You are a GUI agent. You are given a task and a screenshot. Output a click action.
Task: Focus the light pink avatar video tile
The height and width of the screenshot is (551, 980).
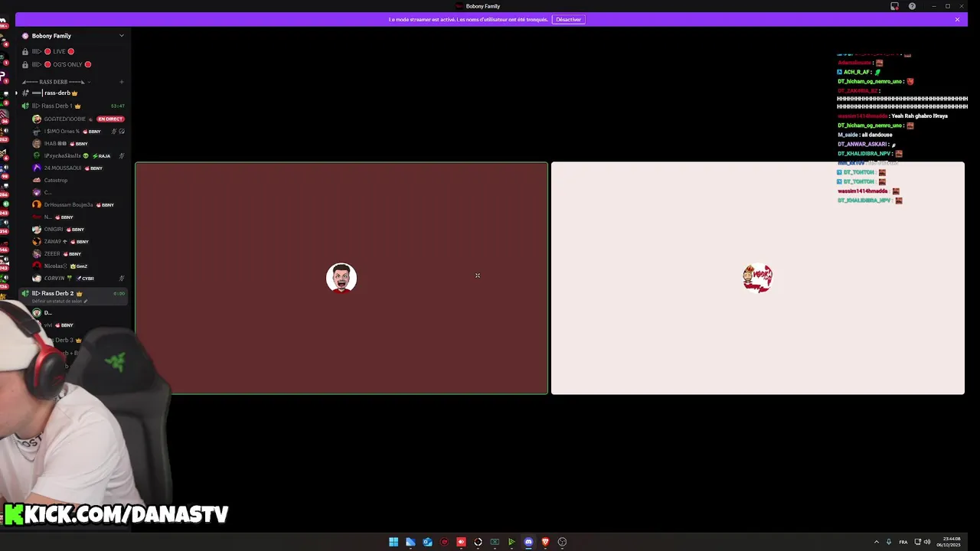point(758,278)
